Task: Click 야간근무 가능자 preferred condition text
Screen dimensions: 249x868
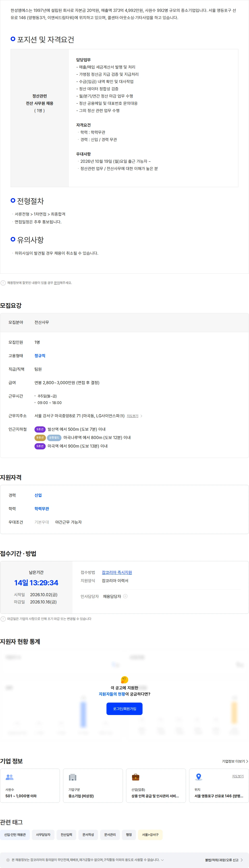Action: pos(68,522)
